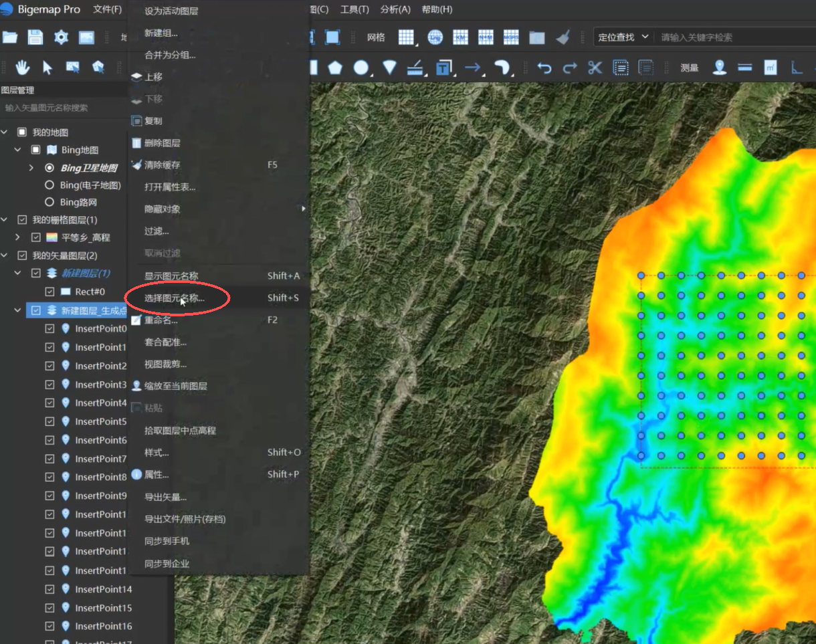816x644 pixels.
Task: Select the circle drawing tool
Action: pyautogui.click(x=361, y=67)
